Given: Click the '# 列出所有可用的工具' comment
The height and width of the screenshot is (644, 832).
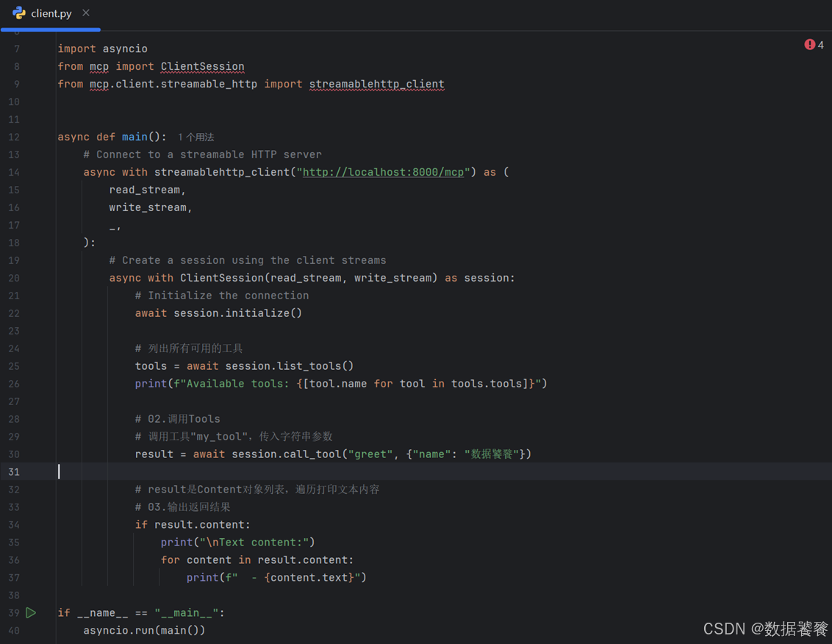Looking at the screenshot, I should 189,348.
